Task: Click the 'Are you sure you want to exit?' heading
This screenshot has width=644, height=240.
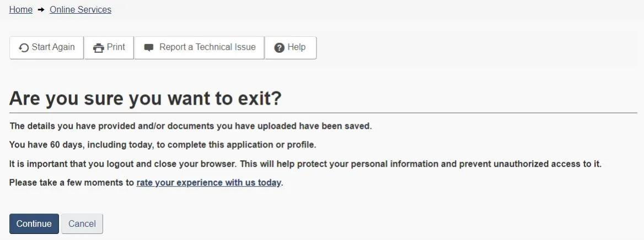Action: click(x=146, y=99)
